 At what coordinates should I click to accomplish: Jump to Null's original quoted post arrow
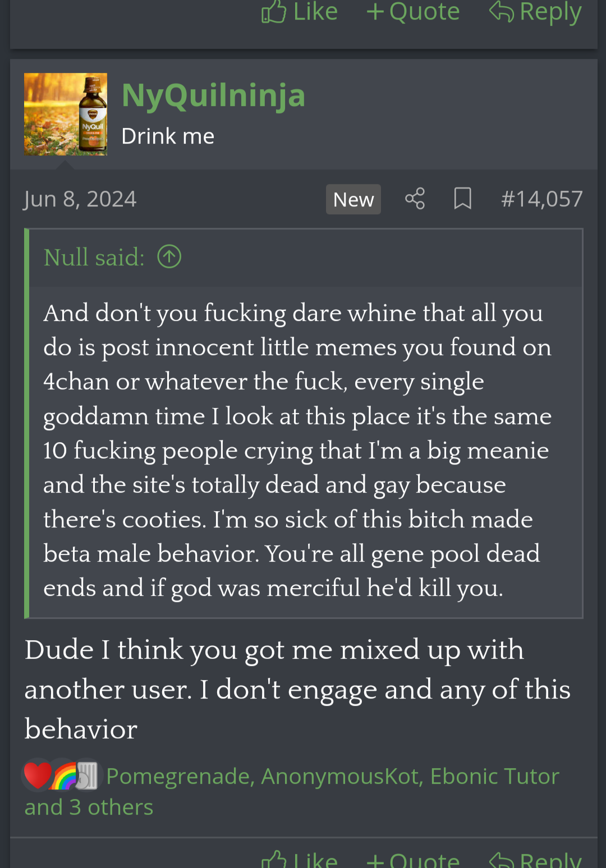coord(169,257)
